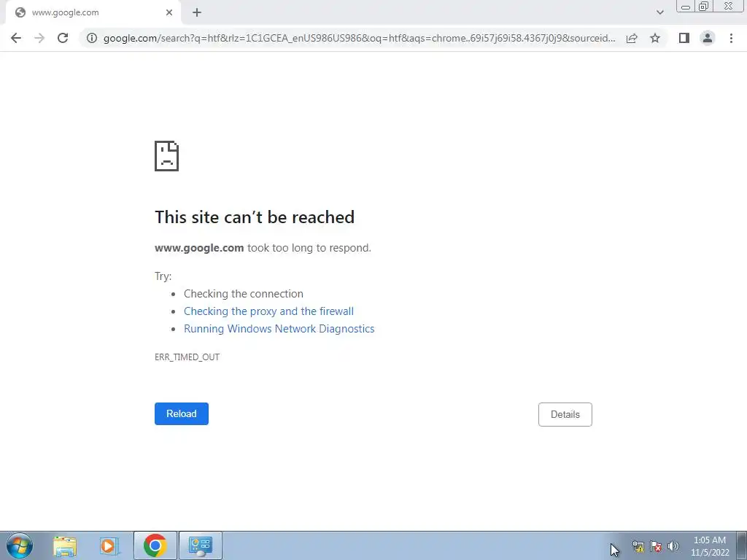Open Checking the proxy and the firewall link
This screenshot has height=560, width=747.
tap(268, 311)
